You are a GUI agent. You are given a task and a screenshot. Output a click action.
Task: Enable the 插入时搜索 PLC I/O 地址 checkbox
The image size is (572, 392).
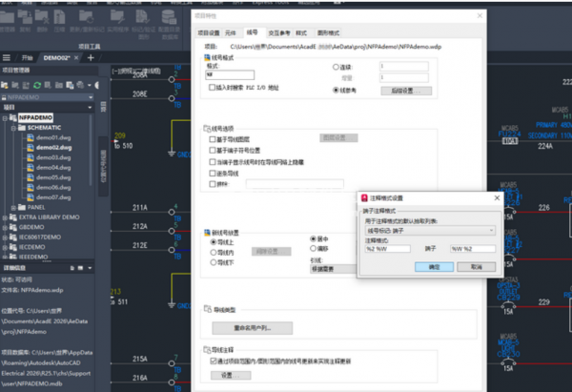coord(212,87)
